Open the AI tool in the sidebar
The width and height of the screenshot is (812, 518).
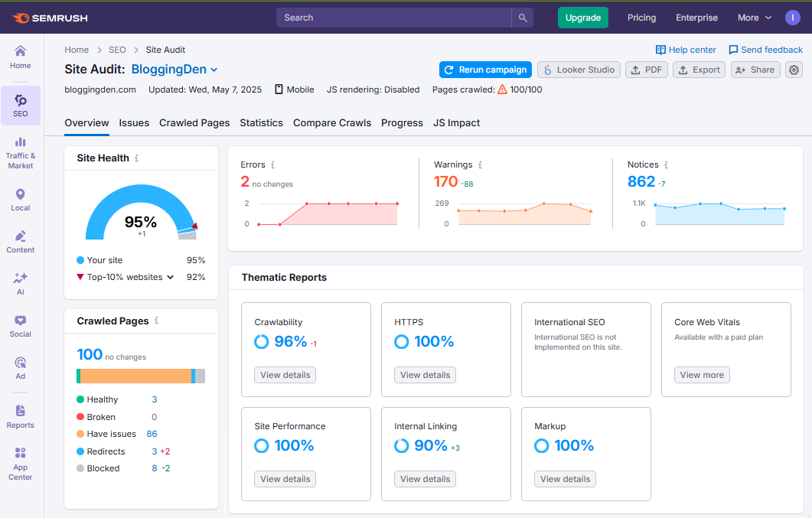(x=21, y=282)
